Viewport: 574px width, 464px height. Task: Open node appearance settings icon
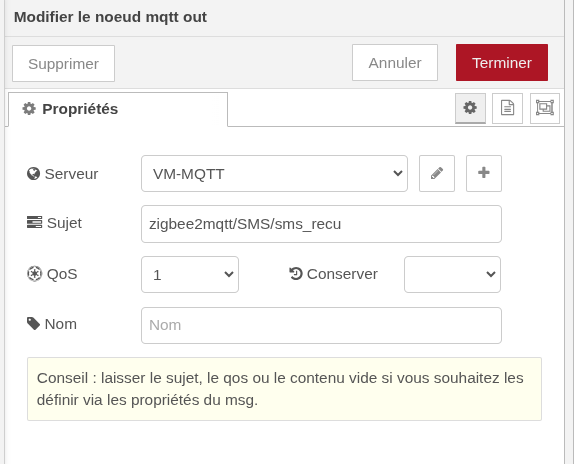tap(545, 108)
